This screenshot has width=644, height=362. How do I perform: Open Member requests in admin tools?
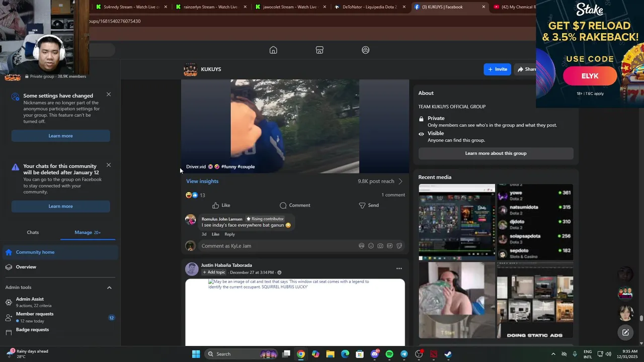pos(60,317)
